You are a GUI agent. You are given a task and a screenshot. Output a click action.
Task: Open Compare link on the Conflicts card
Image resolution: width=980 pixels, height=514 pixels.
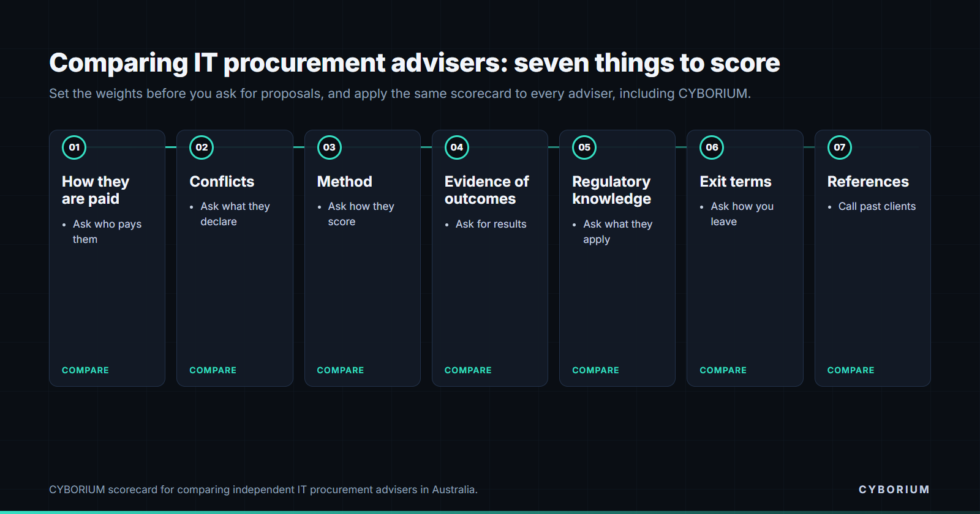(x=213, y=370)
